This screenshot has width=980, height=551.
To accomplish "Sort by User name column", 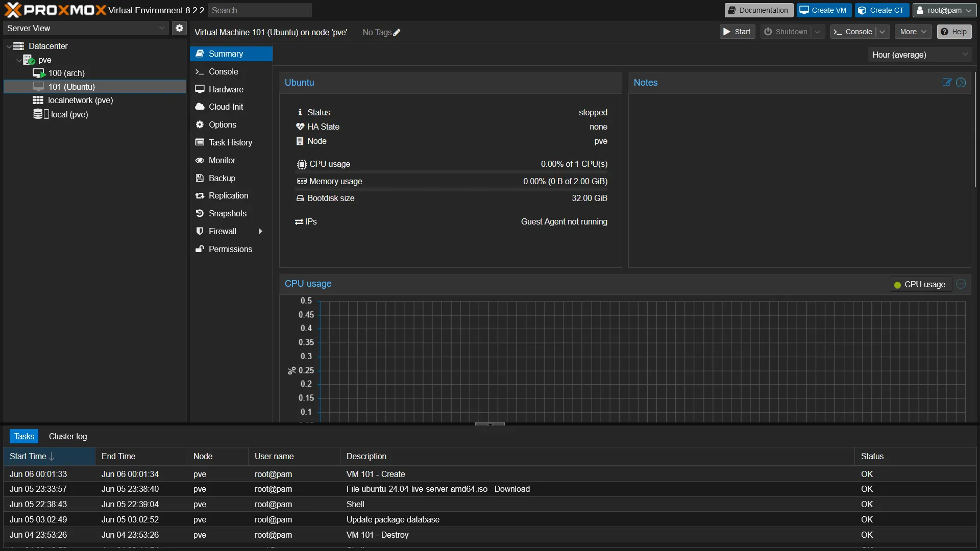I will click(295, 456).
